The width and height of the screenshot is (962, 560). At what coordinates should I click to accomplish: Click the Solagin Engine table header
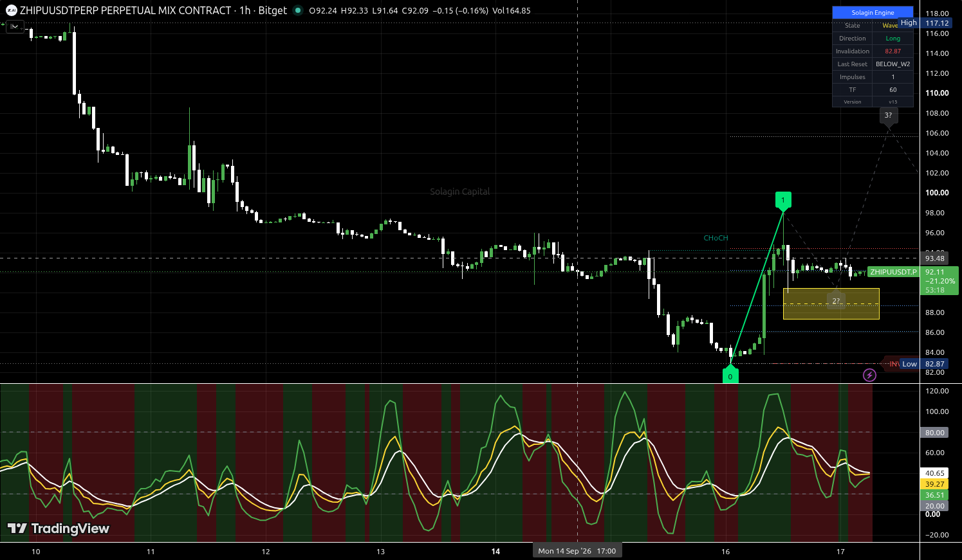coord(873,12)
